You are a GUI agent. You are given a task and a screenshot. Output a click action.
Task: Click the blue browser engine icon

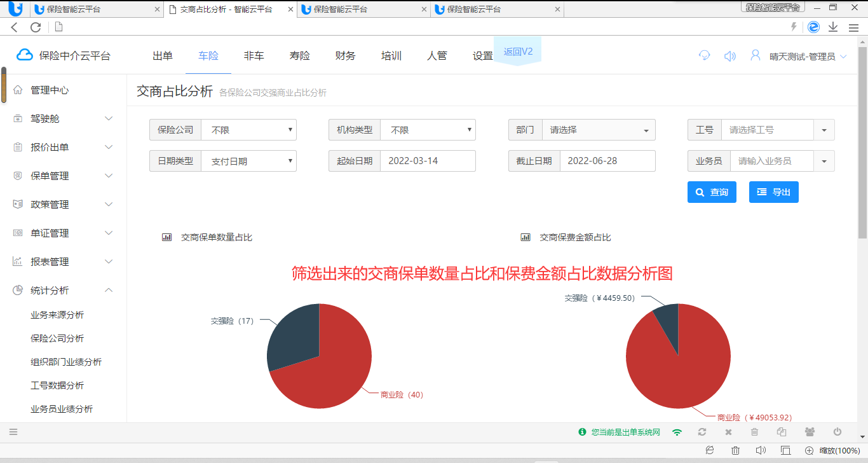813,27
